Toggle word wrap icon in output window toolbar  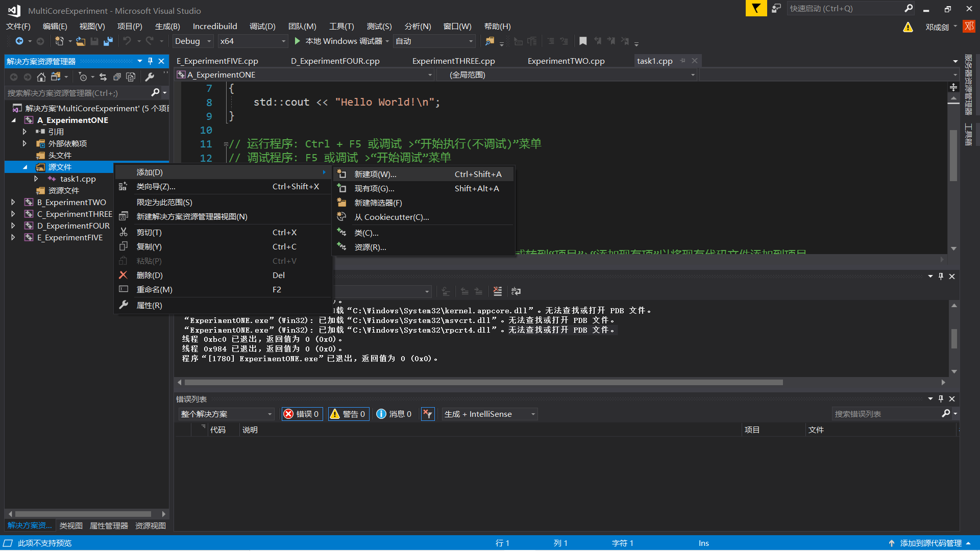tap(516, 291)
